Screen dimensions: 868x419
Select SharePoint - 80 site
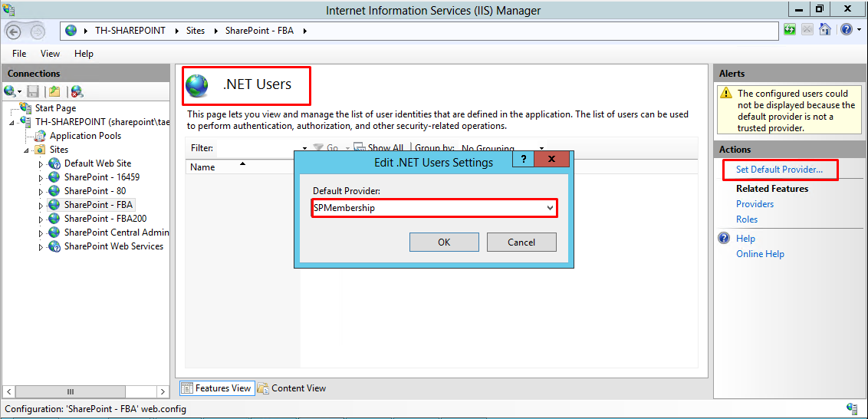(94, 191)
